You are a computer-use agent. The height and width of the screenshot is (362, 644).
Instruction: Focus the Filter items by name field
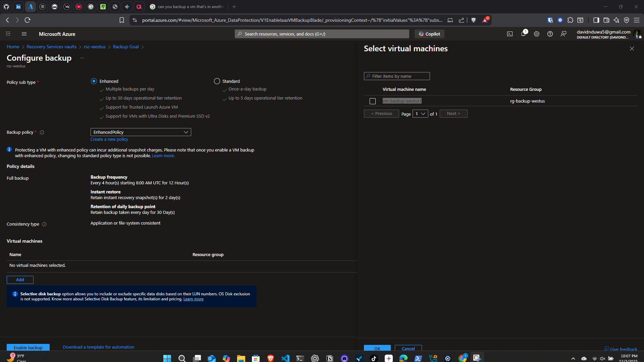[397, 76]
